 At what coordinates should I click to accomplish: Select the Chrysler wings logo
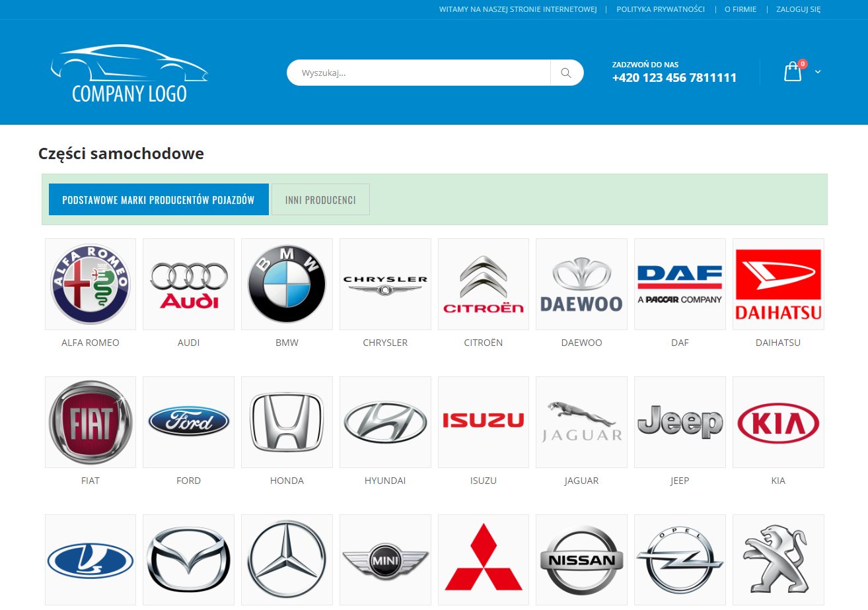[385, 284]
